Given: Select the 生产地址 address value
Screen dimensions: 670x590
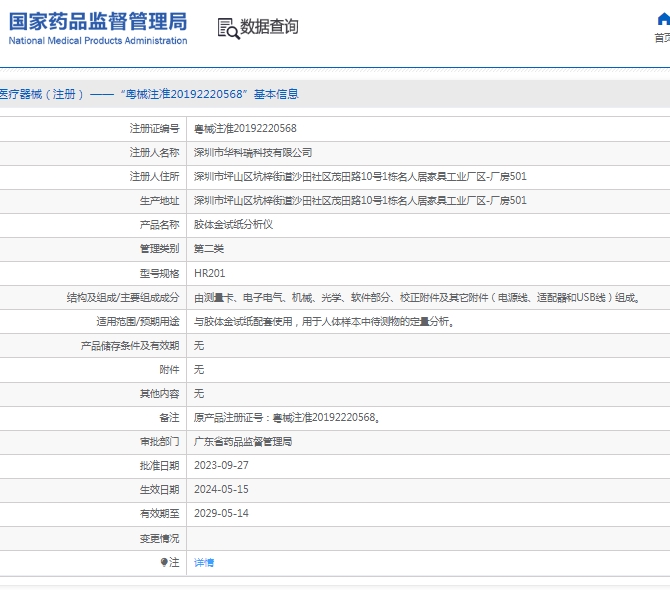Looking at the screenshot, I should (360, 200).
